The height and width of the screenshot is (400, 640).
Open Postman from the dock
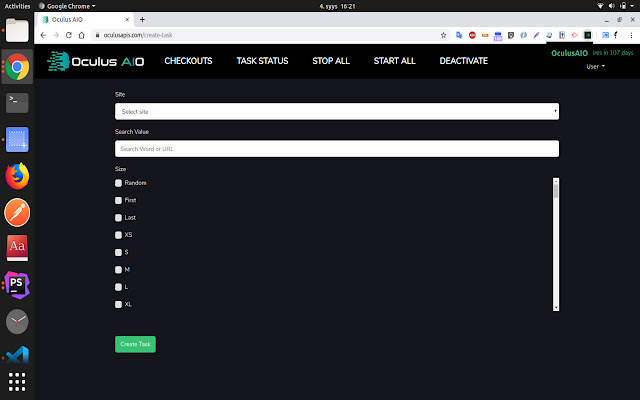tap(17, 212)
